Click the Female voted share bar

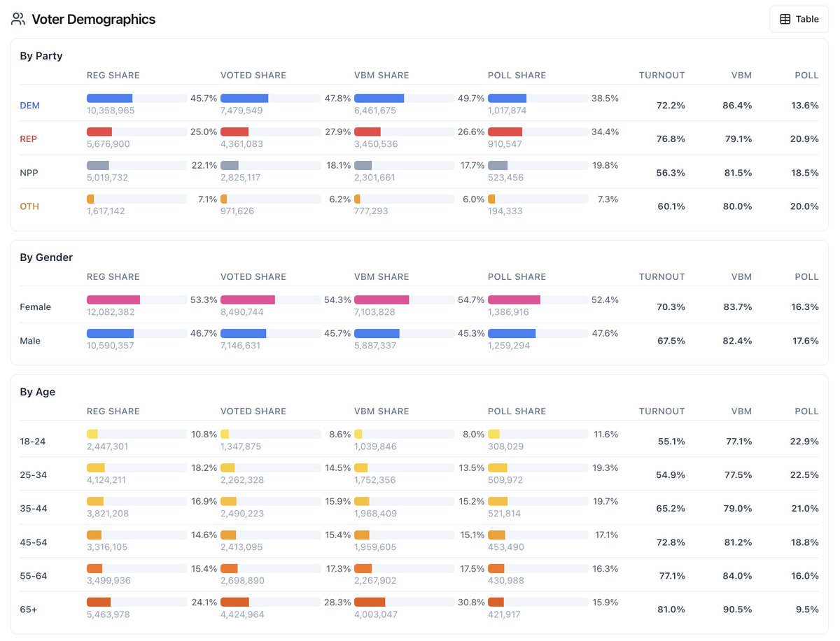(270, 300)
